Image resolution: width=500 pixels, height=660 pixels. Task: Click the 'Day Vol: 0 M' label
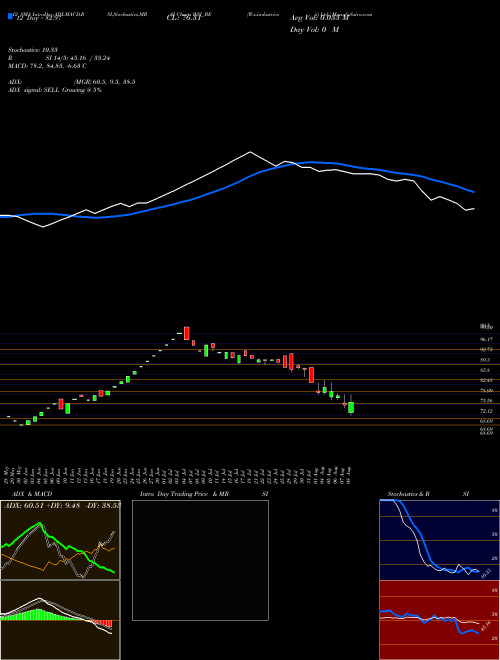(x=314, y=30)
